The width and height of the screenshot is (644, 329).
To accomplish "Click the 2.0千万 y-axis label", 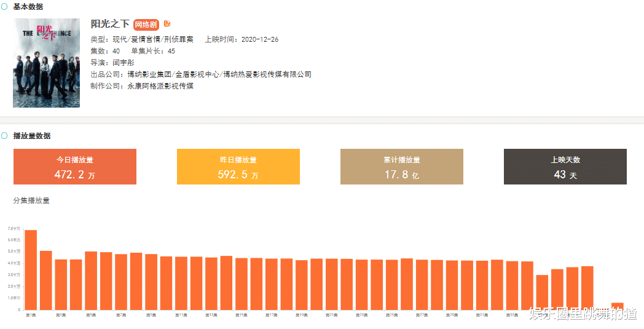I will 14,286.
